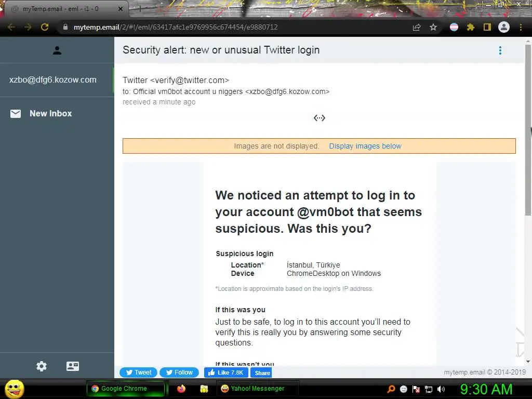Click the share page icon in address bar

click(x=417, y=27)
